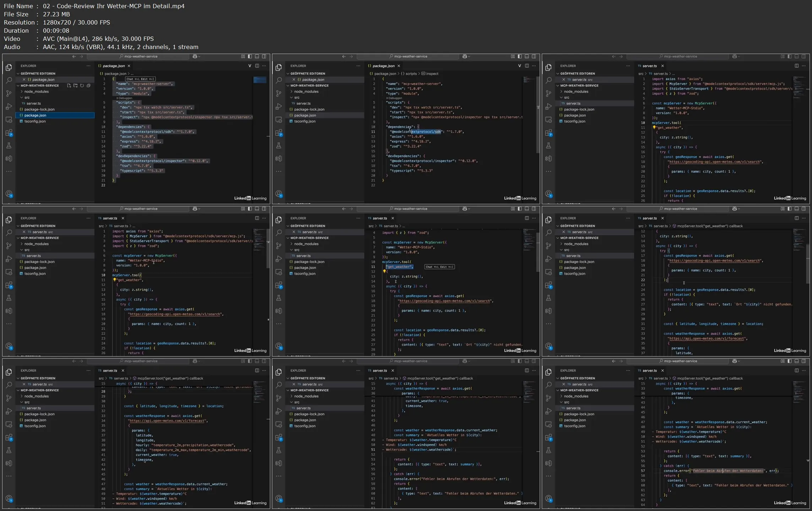Toggle bottom panel in top-left frame's title bar
This screenshot has height=511, width=812.
257,56
